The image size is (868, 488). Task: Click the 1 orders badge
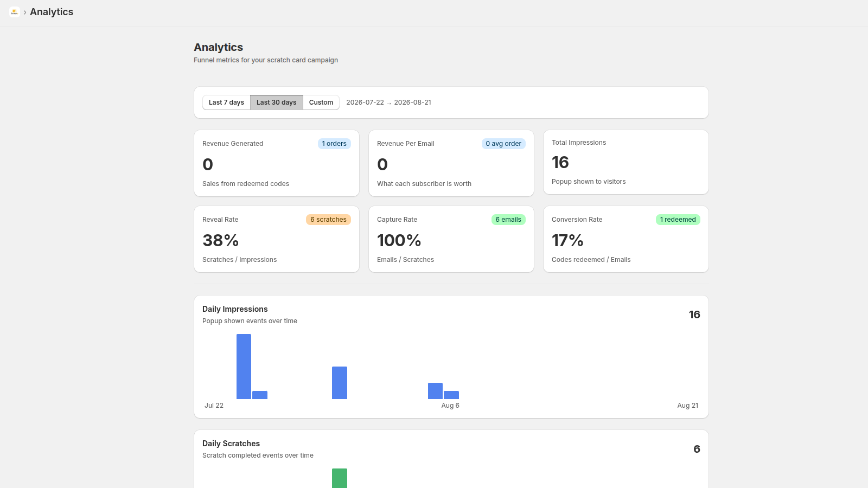click(x=334, y=144)
